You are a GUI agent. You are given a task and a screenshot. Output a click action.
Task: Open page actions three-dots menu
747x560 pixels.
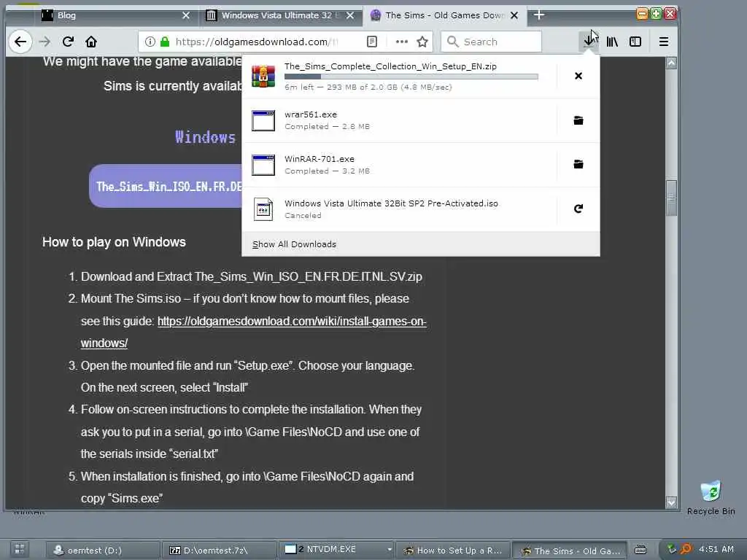coord(402,42)
